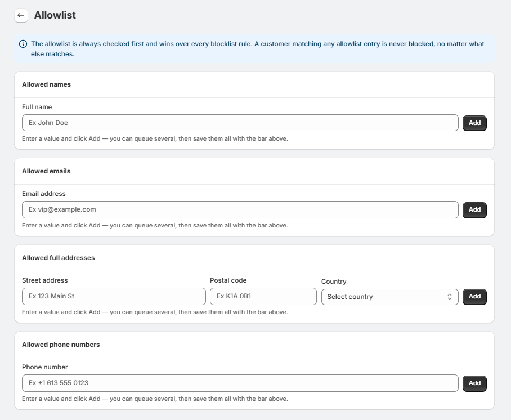Add the entered full name

click(x=474, y=123)
